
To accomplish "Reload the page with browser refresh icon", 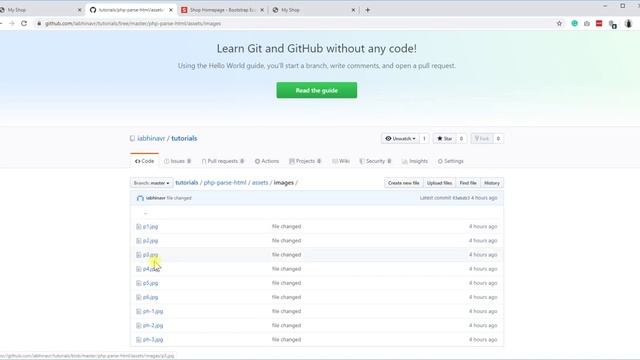I will coord(24,23).
